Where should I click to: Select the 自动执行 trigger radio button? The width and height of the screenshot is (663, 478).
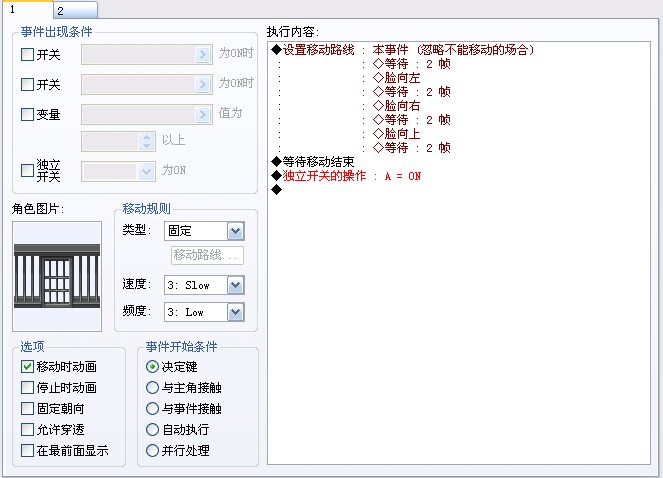152,430
